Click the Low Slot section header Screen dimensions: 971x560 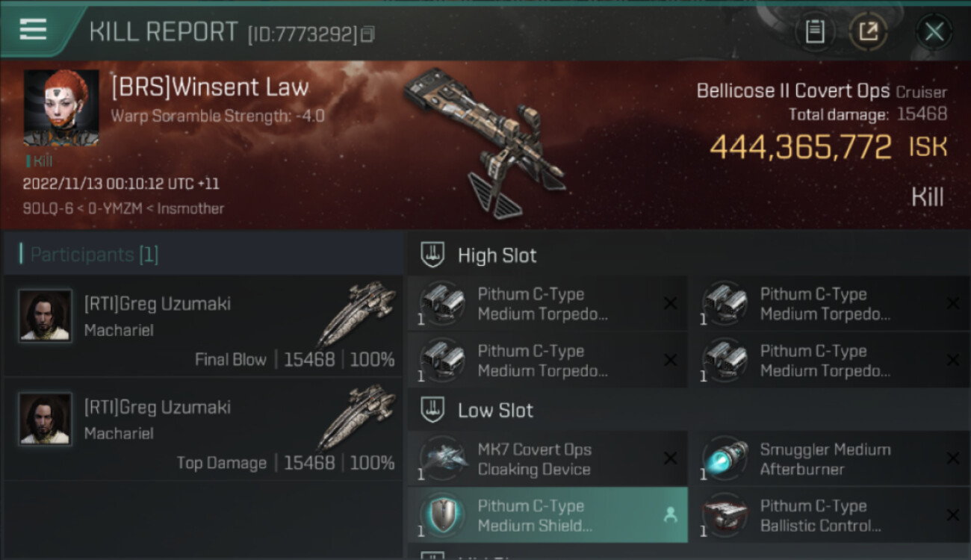pyautogui.click(x=689, y=410)
